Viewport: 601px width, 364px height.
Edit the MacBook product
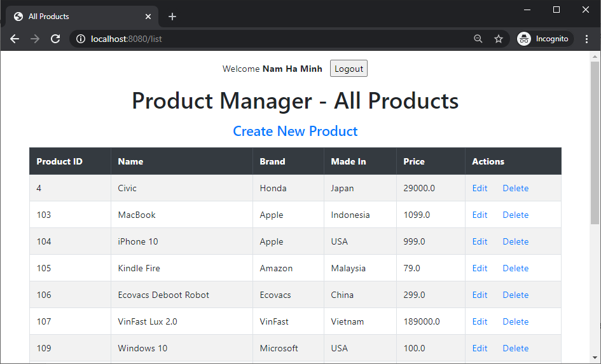pos(480,215)
